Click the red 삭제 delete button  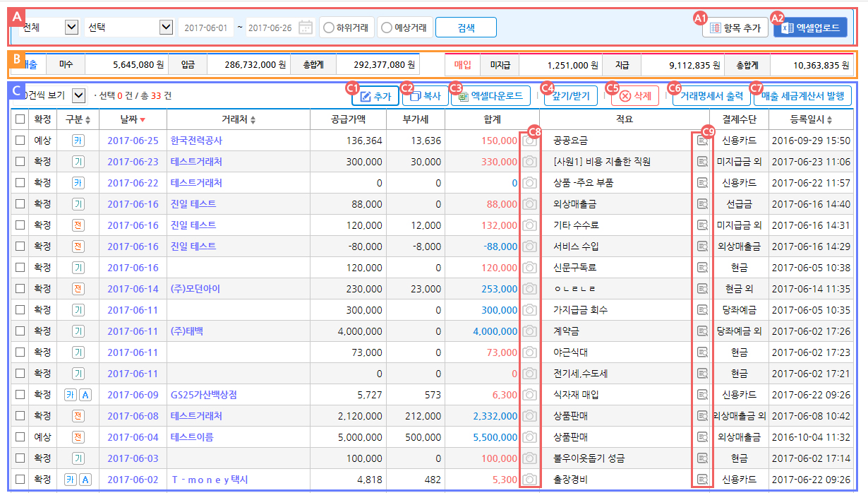pos(634,95)
